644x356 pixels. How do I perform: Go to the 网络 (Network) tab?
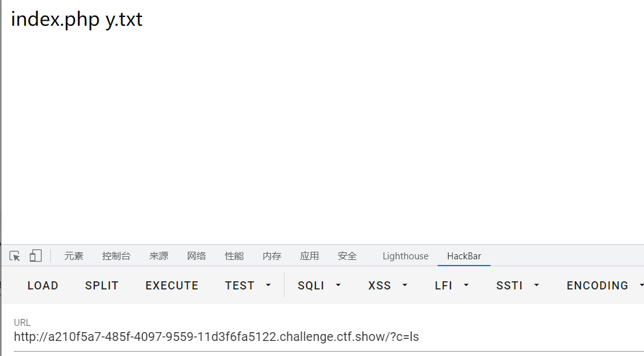pos(196,256)
